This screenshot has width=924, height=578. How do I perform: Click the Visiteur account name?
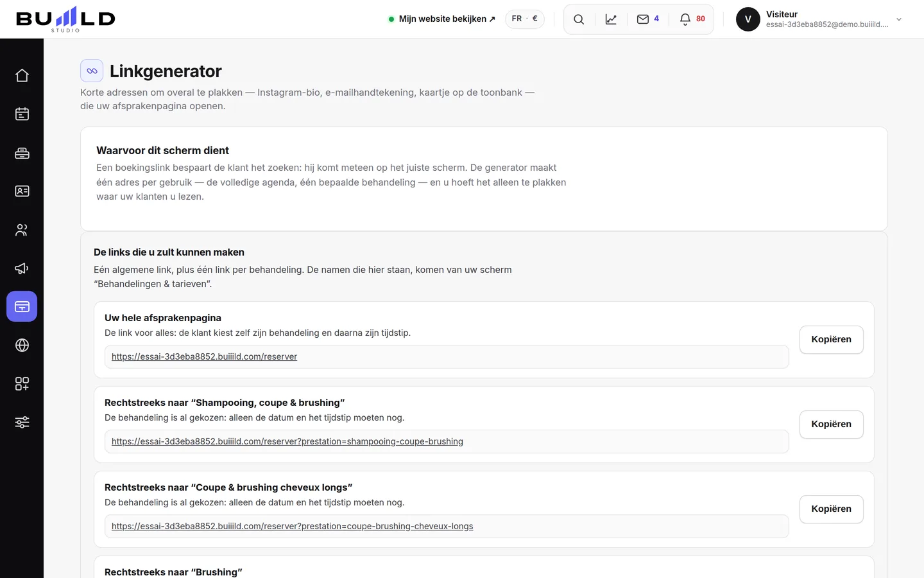coord(782,14)
